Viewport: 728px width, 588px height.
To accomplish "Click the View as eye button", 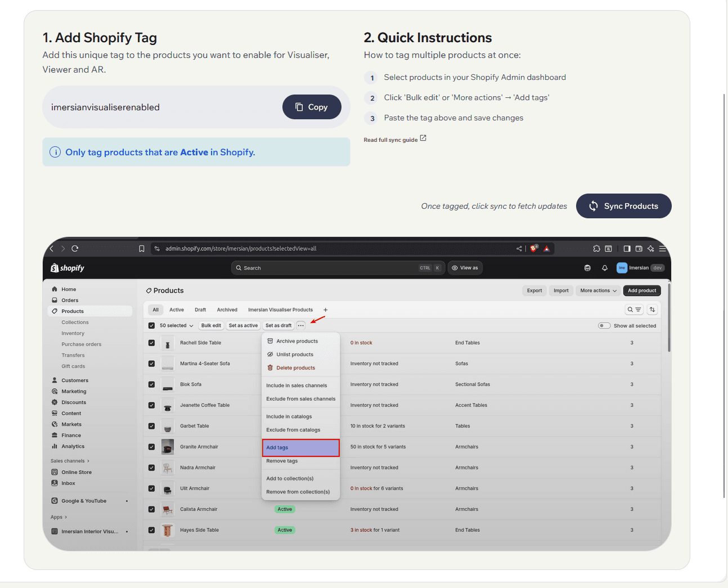I will (465, 268).
